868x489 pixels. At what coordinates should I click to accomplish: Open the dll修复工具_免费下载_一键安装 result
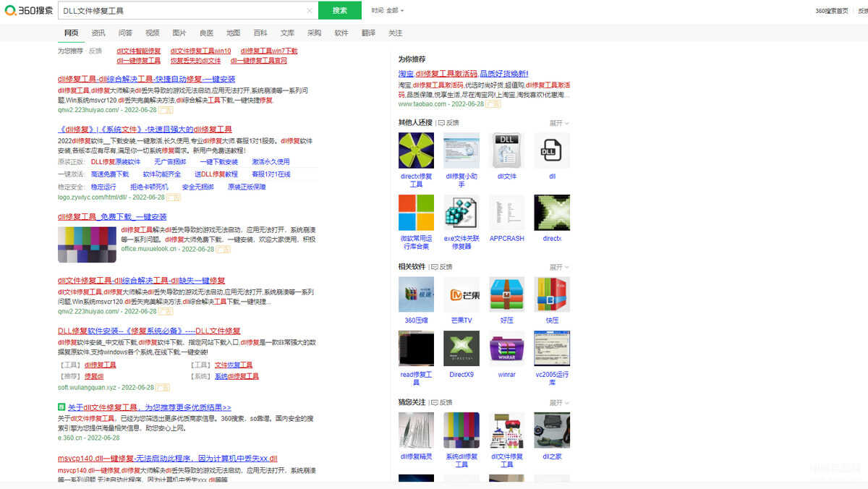point(112,217)
